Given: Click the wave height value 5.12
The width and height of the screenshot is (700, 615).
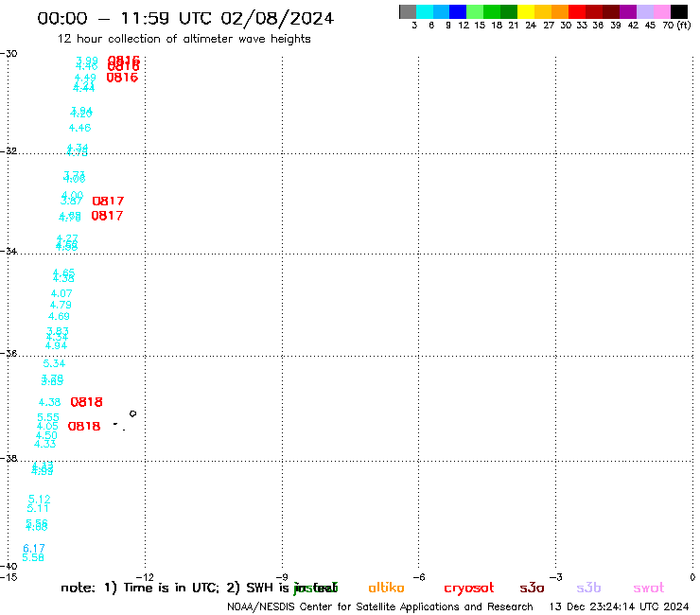Looking at the screenshot, I should click(x=40, y=499).
